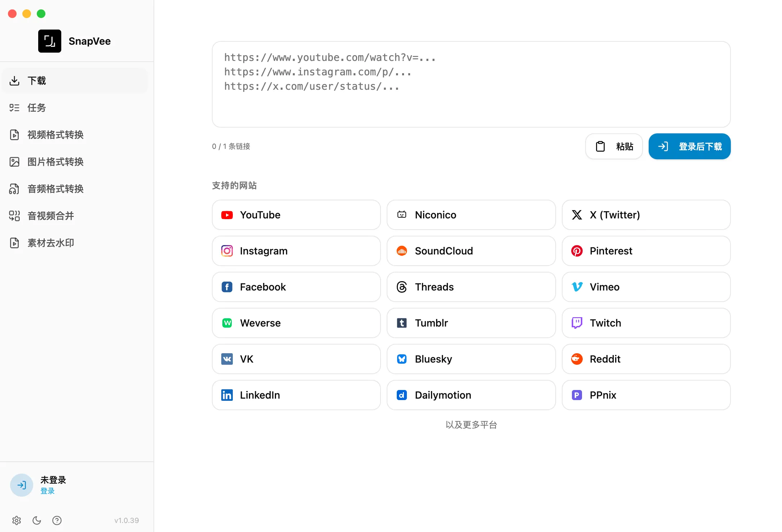
Task: Click the Facebook site label
Action: click(263, 287)
